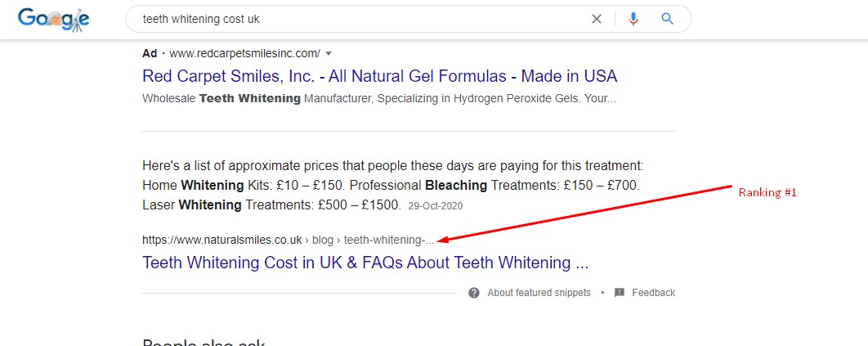Click in the 'teeth whitening cost uk' search field

pyautogui.click(x=360, y=19)
